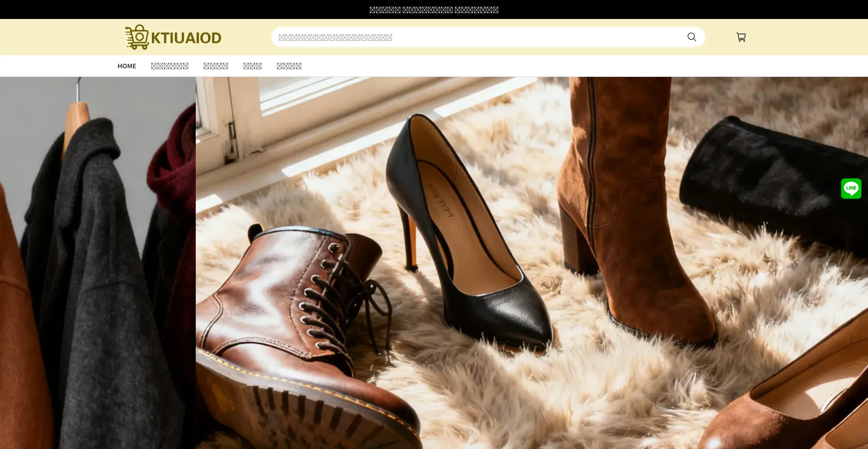Viewport: 868px width, 449px height.
Task: Open the six-character menu item beside HOME
Action: point(170,66)
